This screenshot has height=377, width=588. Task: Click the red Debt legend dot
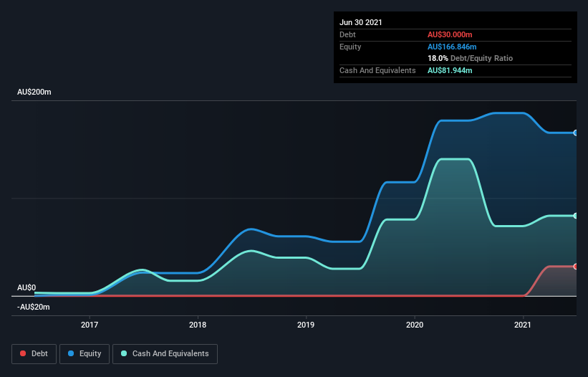[x=23, y=353]
